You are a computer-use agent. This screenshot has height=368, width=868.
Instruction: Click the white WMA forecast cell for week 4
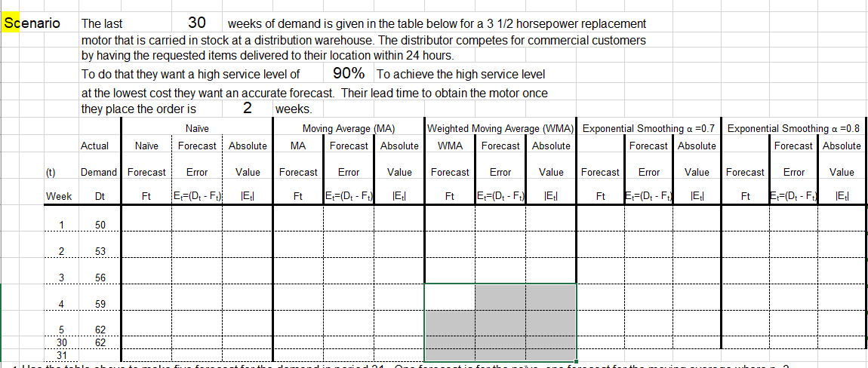(450, 297)
